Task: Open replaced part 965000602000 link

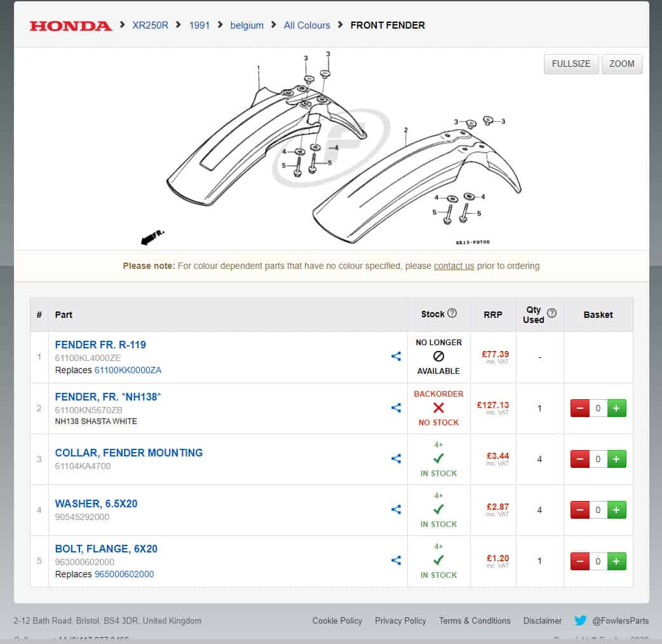Action: tap(124, 574)
